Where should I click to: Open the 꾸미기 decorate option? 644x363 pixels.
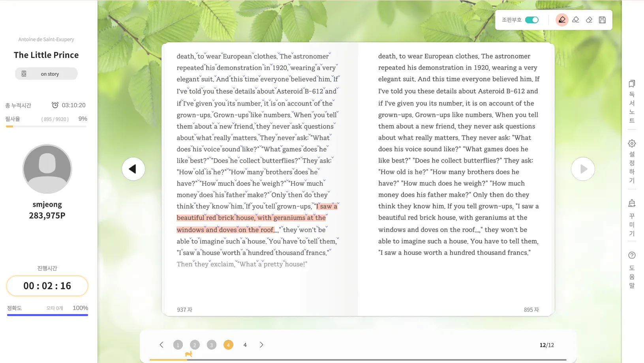632,218
